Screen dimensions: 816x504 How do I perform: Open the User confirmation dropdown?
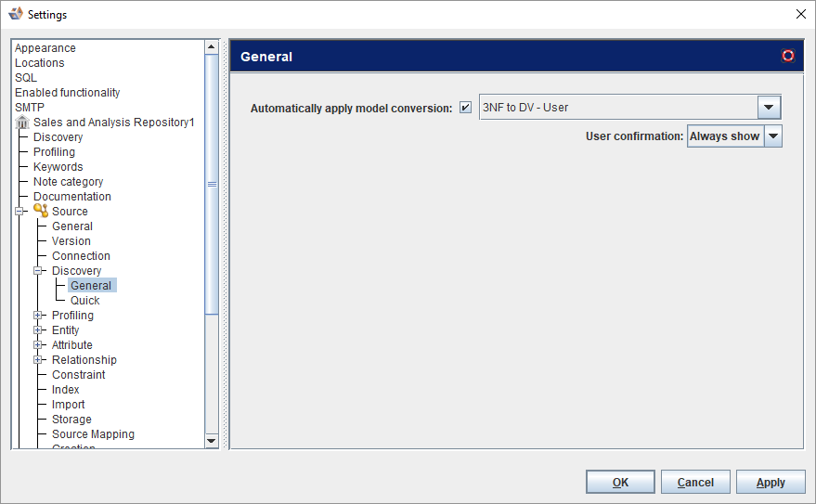point(772,136)
